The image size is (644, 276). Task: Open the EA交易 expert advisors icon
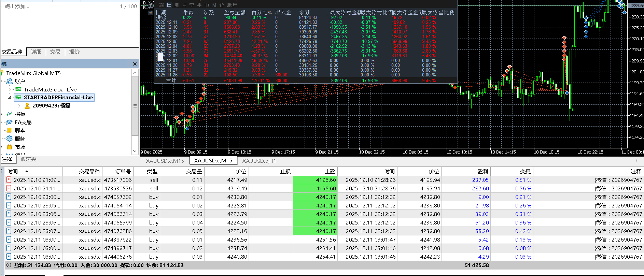tap(10, 122)
